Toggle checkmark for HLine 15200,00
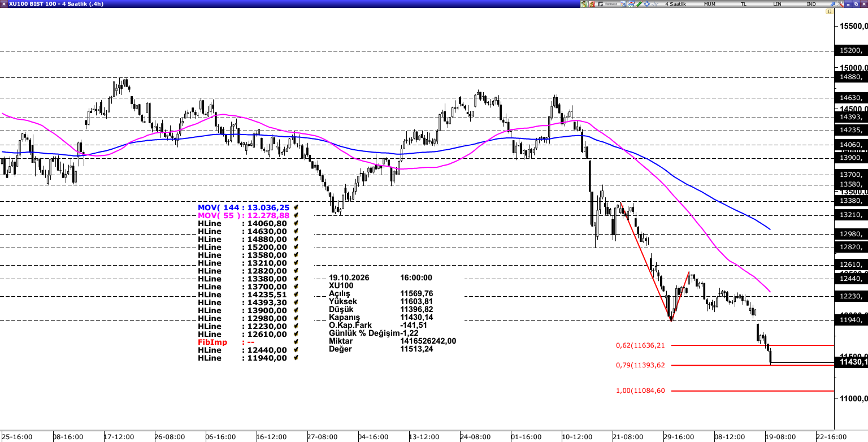 [x=296, y=248]
